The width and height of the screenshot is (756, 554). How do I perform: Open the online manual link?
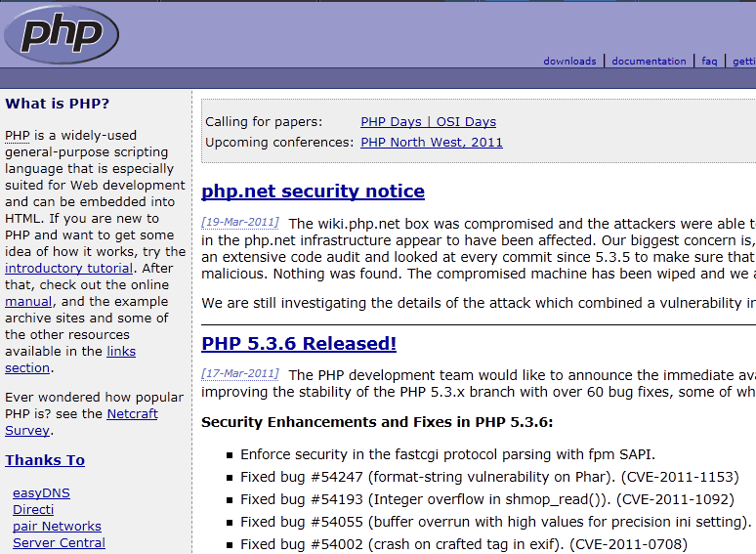[x=28, y=301]
